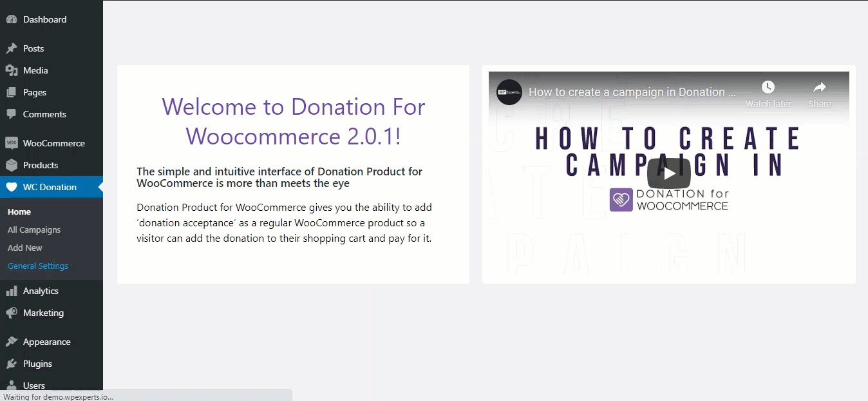This screenshot has height=401, width=868.
Task: Click the Share arrow icon on video
Action: tap(819, 87)
